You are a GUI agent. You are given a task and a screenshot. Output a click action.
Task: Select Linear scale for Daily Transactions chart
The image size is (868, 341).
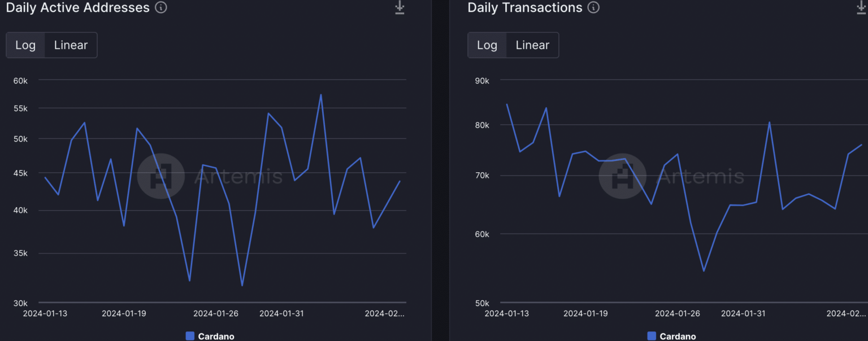click(532, 45)
